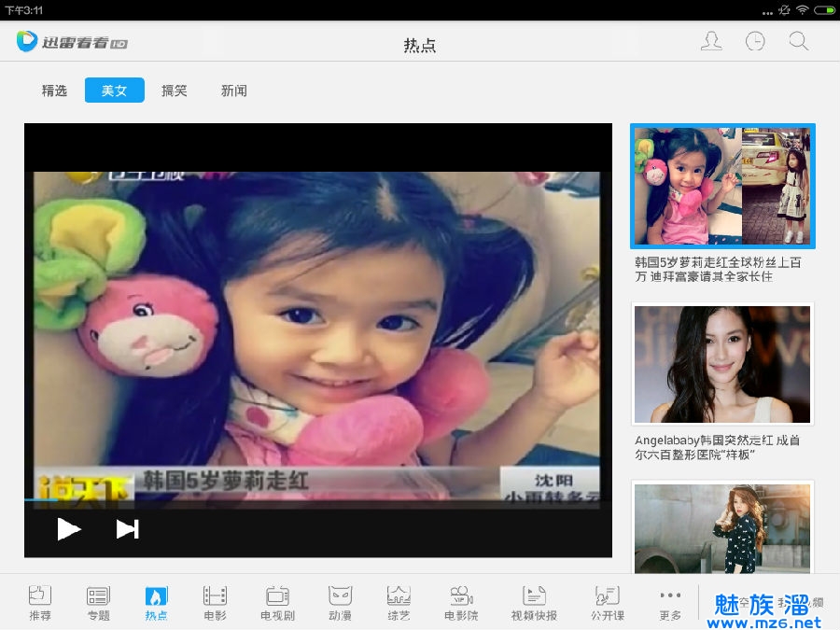Switch to the 搞笑 tab
Image resolution: width=840 pixels, height=630 pixels.
175,91
